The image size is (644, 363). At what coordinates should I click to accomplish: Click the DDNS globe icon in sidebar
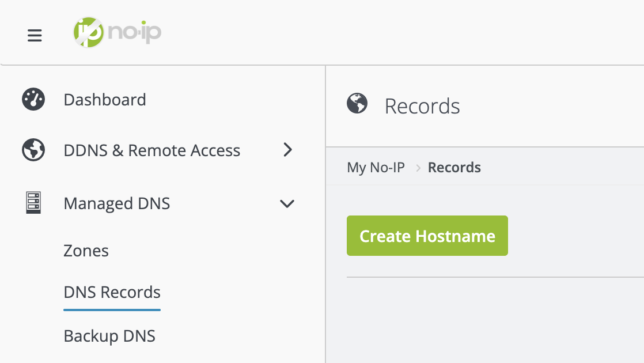(x=33, y=150)
